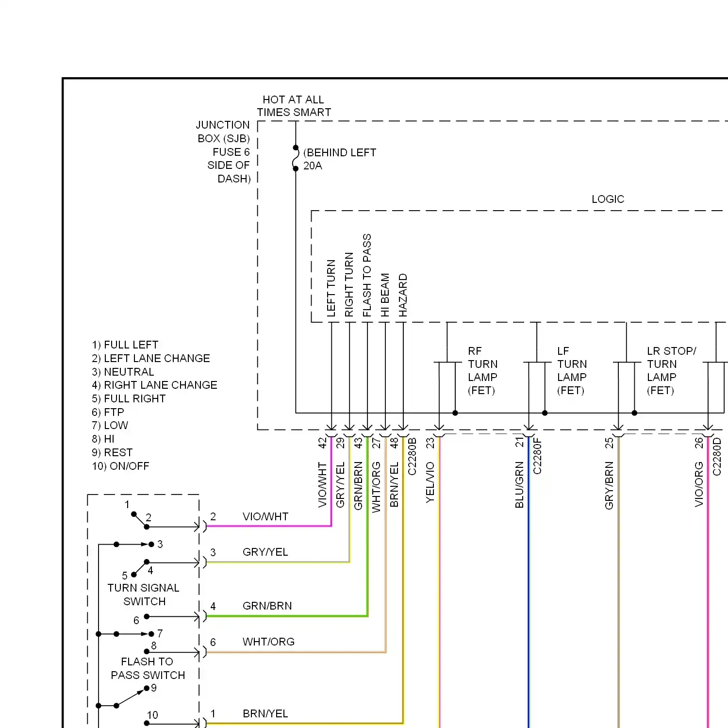Select connector label 'C2280F'
Screen dimensions: 728x728
[537, 456]
